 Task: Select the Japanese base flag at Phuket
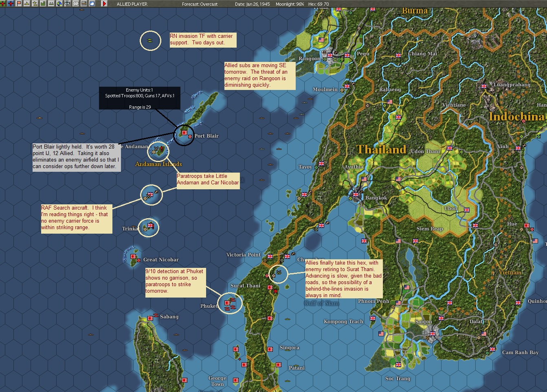226,303
